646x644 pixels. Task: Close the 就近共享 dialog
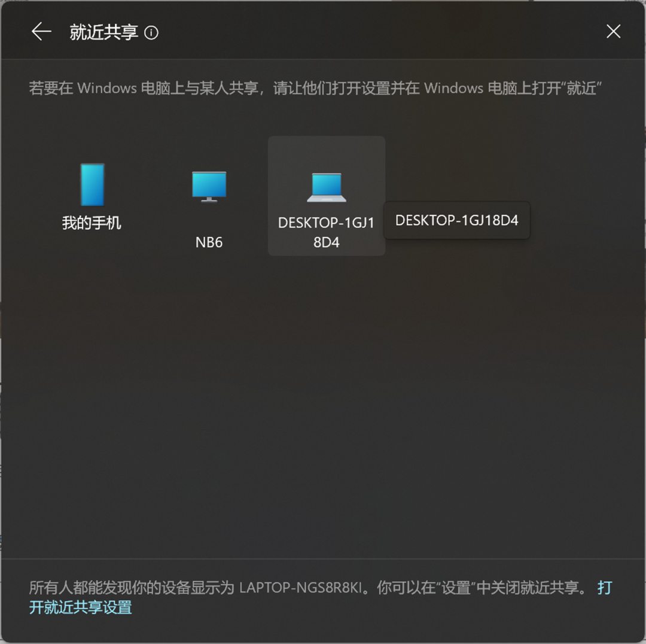(x=613, y=31)
